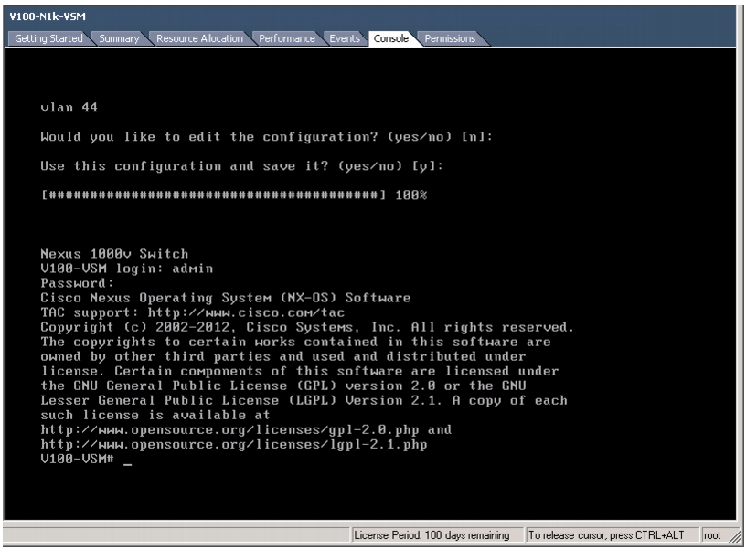View the Performance tab
This screenshot has height=560, width=746.
(287, 38)
